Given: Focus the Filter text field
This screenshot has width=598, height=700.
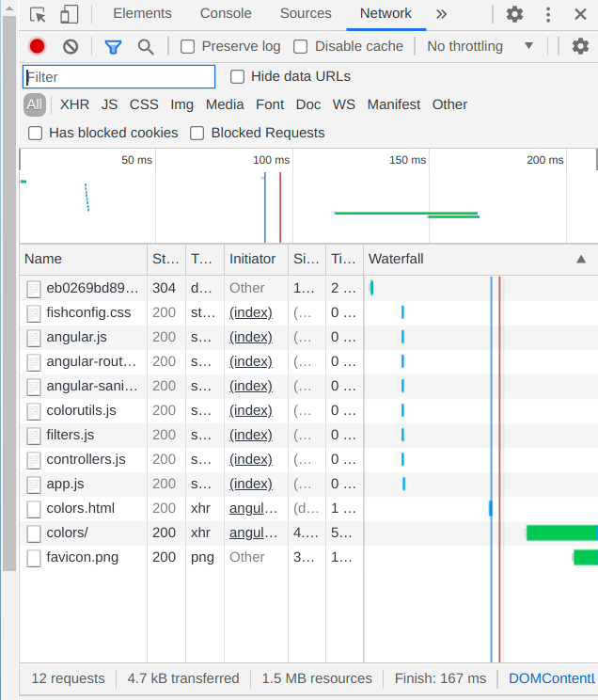Looking at the screenshot, I should tap(118, 77).
